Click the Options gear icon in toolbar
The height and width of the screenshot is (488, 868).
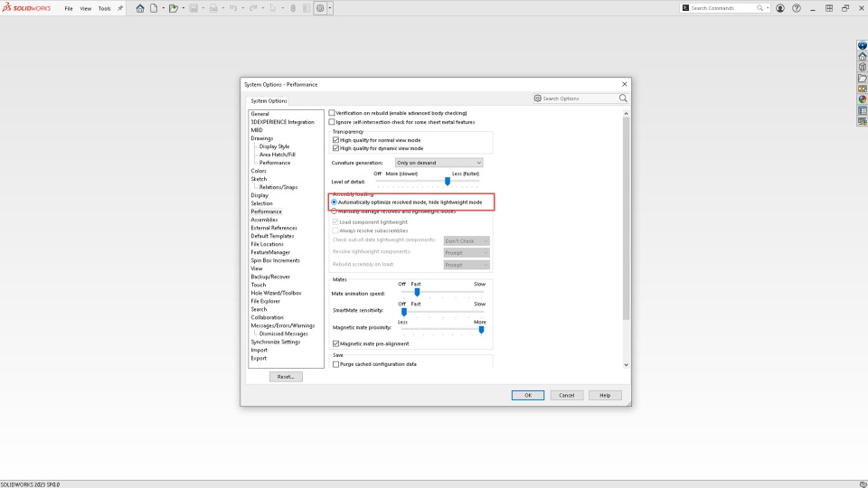coord(320,8)
